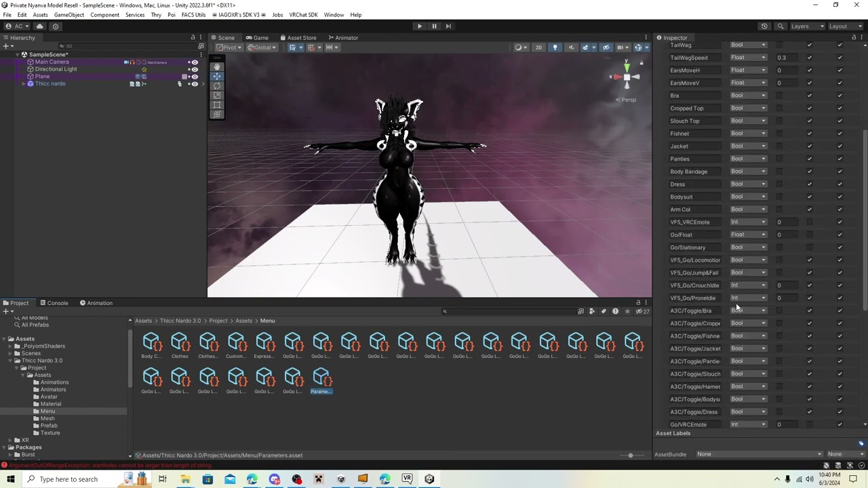This screenshot has height=488, width=868.
Task: Open the Layers dropdown
Action: 807,26
